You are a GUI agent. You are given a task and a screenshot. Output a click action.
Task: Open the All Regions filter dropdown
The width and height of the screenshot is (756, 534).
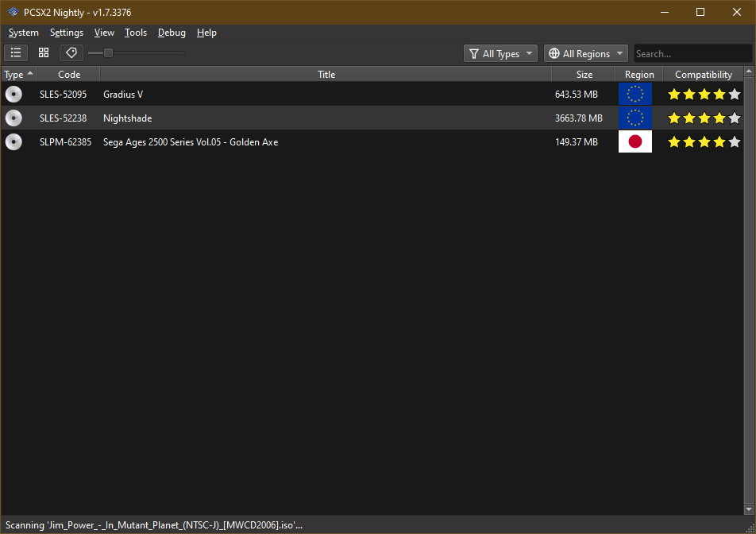click(x=586, y=53)
